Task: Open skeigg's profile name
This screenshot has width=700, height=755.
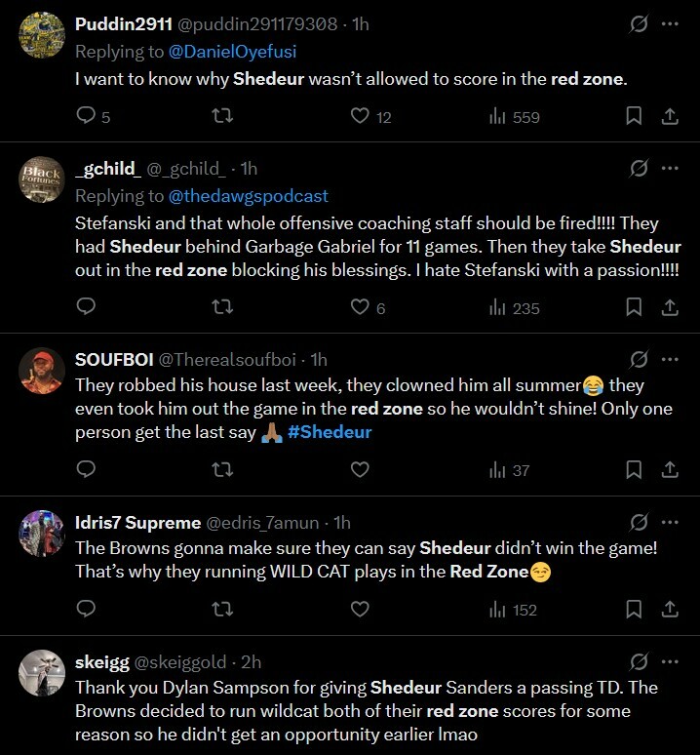Action: click(102, 662)
